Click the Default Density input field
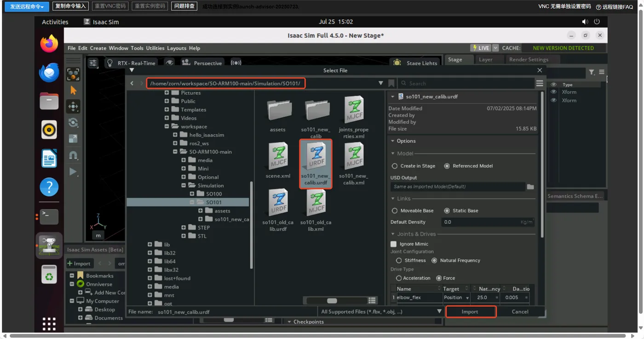 (x=488, y=222)
